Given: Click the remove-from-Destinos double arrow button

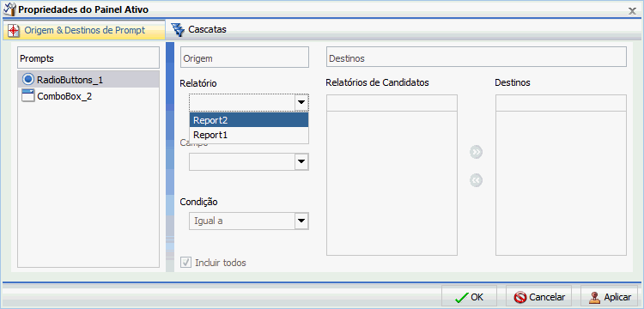Looking at the screenshot, I should tap(476, 180).
